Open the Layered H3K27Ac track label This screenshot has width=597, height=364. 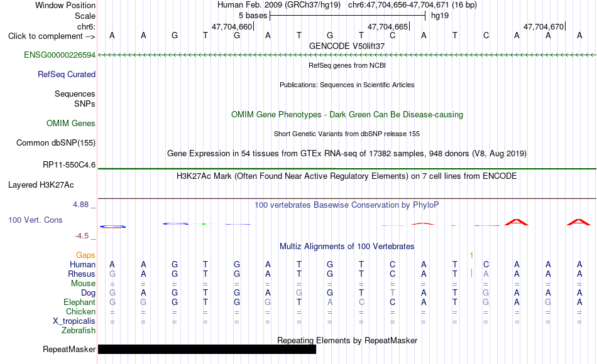[x=41, y=185]
